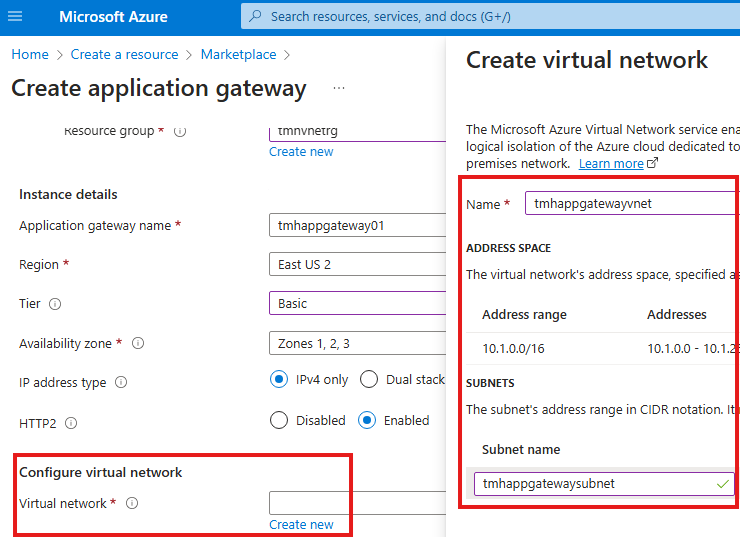Select the Dual stack radio button
Screen dimensions: 740x537
369,379
